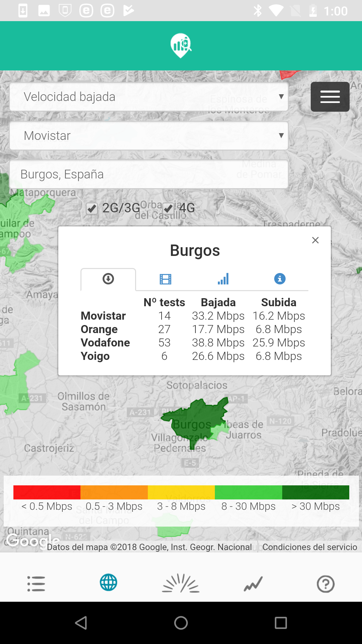The height and width of the screenshot is (644, 362).
Task: Select the download speed tab in popup
Action: (x=108, y=279)
